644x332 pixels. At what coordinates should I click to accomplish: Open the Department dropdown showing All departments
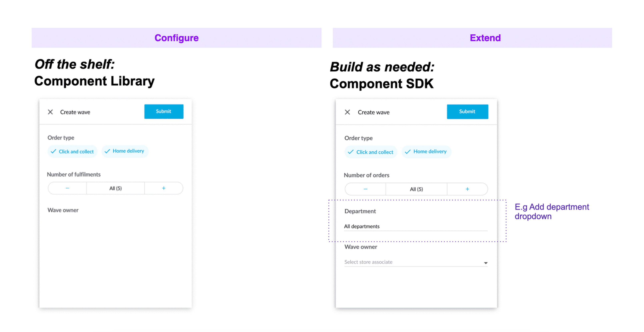pyautogui.click(x=416, y=226)
